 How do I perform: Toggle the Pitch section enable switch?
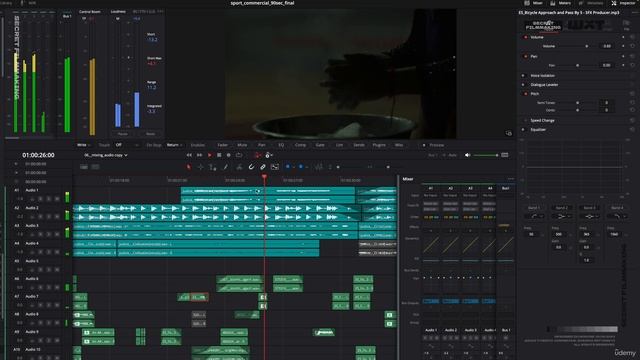point(525,94)
